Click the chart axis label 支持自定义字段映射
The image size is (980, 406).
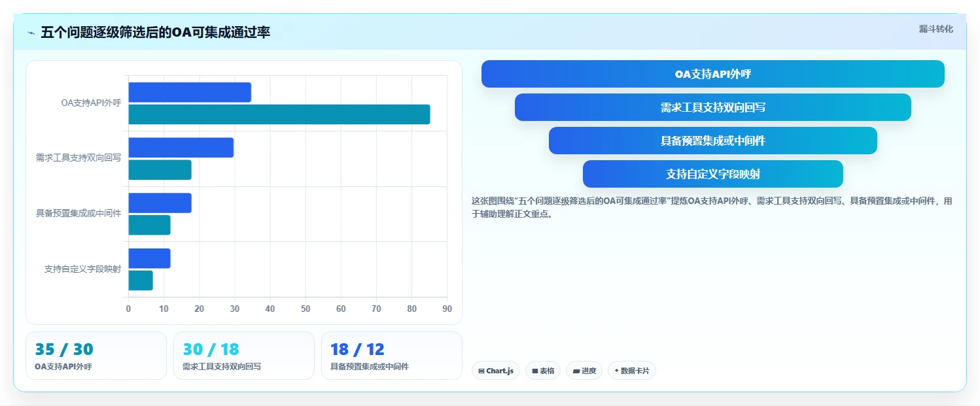[82, 269]
